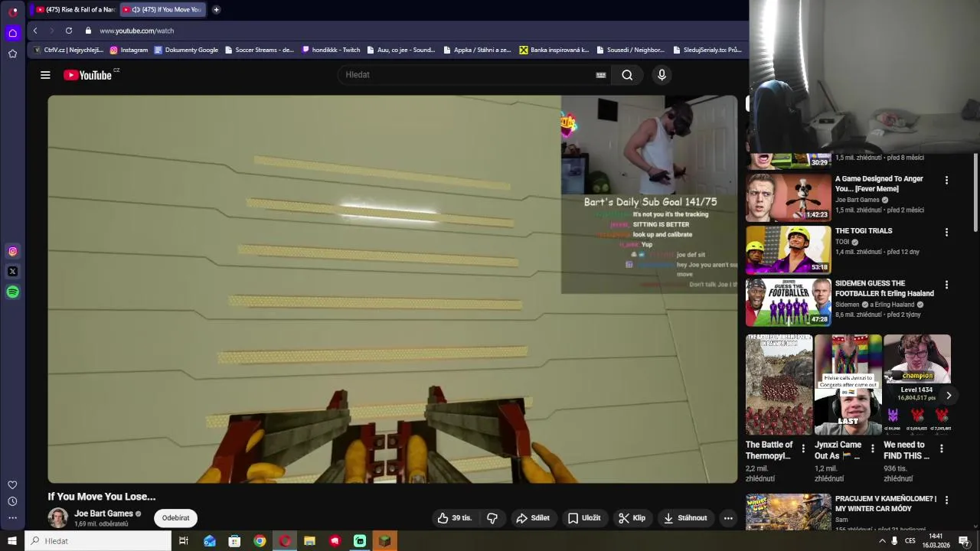
Task: Open the on-screen keyboard icon in search
Action: click(x=601, y=75)
